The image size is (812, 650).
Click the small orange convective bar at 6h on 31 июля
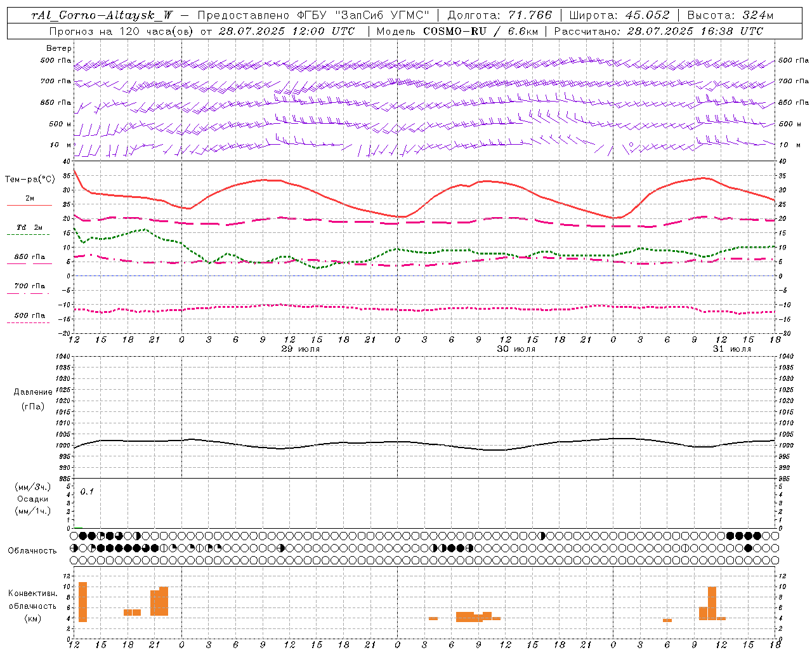click(x=667, y=620)
